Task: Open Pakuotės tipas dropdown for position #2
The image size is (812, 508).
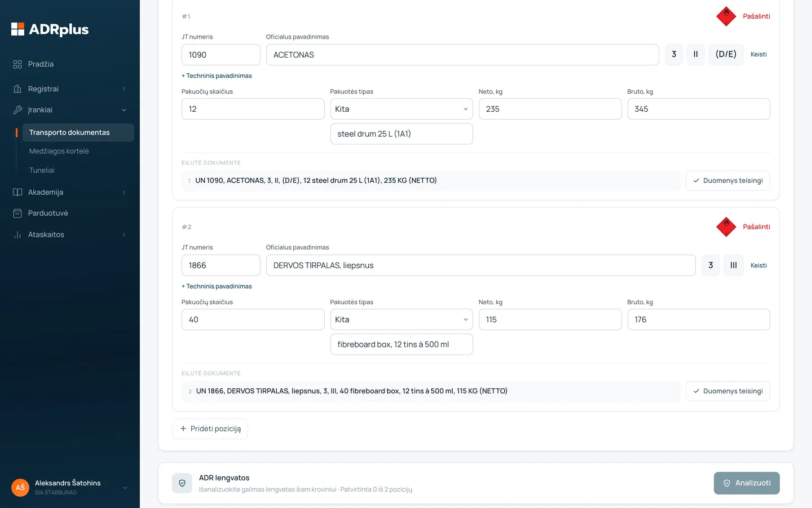Action: point(401,319)
